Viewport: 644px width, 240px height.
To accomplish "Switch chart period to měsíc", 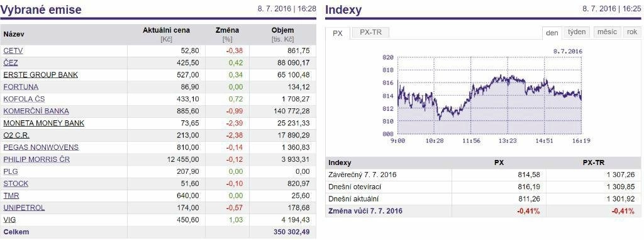I will click(607, 32).
